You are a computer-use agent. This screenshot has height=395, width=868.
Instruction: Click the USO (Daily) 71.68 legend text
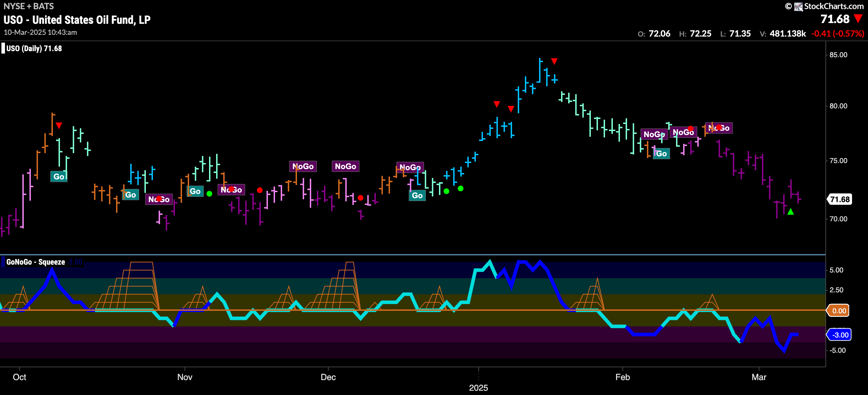(34, 48)
